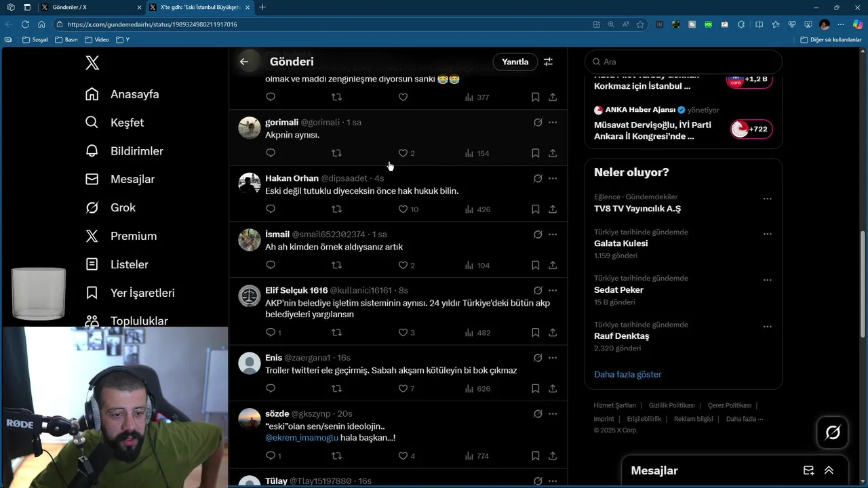Reply to gorimali's post
This screenshot has width=868, height=488.
(x=271, y=153)
